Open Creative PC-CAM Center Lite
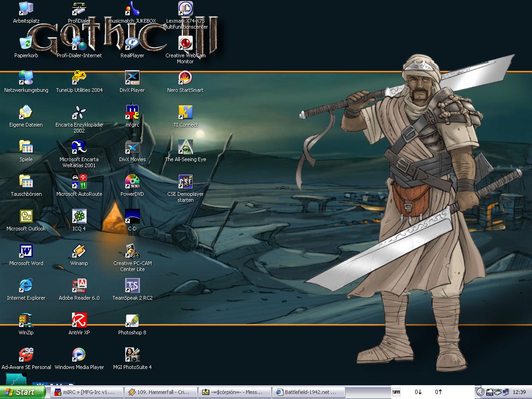 (132, 258)
